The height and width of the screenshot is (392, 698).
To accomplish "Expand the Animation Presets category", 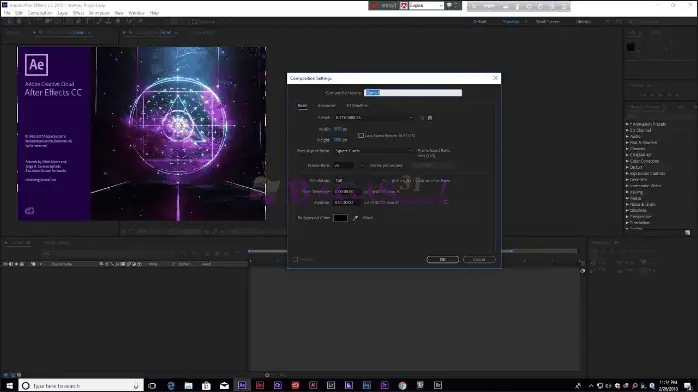I will click(627, 124).
